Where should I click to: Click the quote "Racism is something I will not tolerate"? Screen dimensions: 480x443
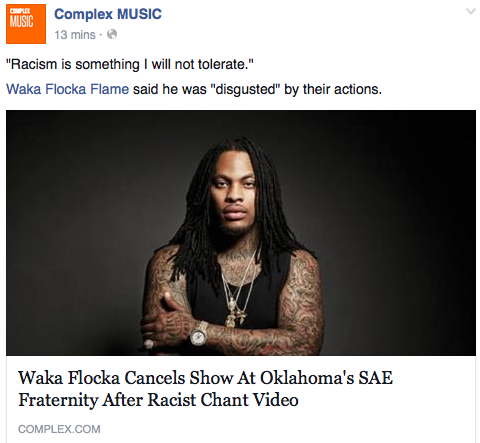click(130, 64)
